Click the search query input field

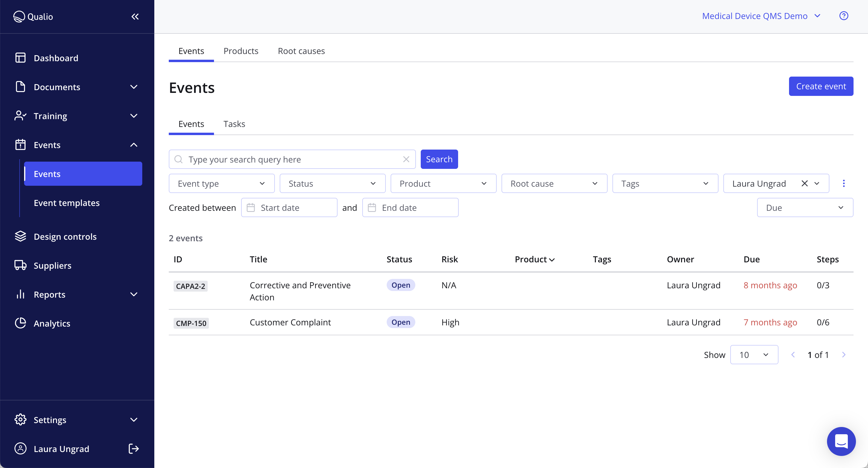point(290,159)
